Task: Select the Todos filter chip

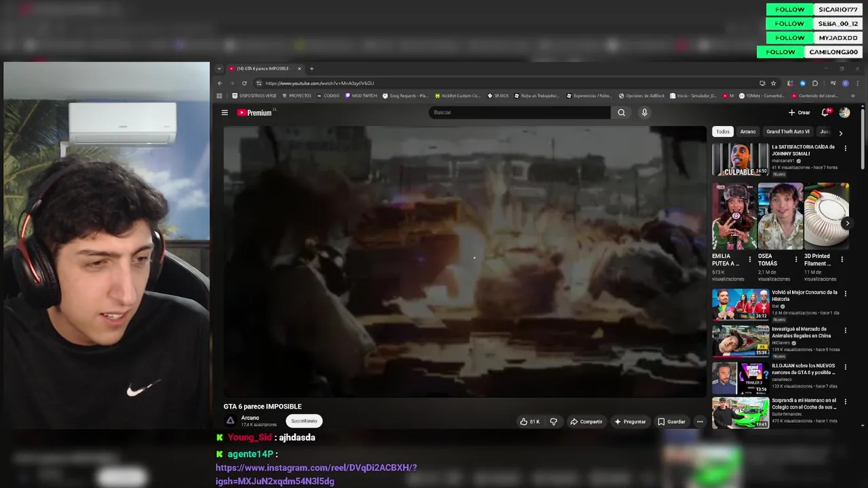Action: click(x=723, y=131)
